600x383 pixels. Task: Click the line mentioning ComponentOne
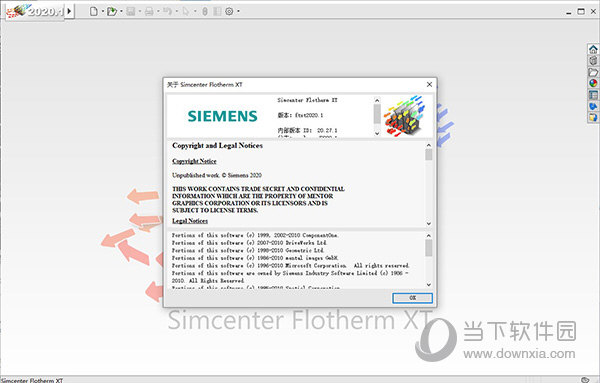(255, 235)
